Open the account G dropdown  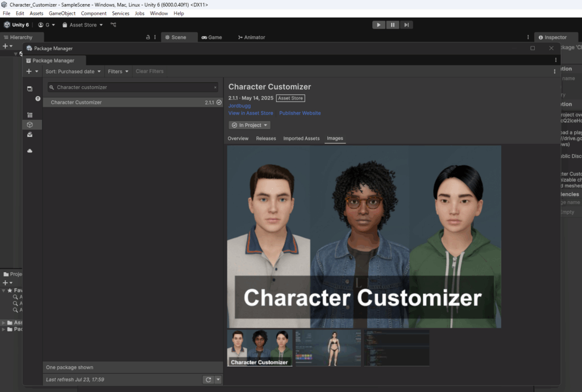pos(47,25)
